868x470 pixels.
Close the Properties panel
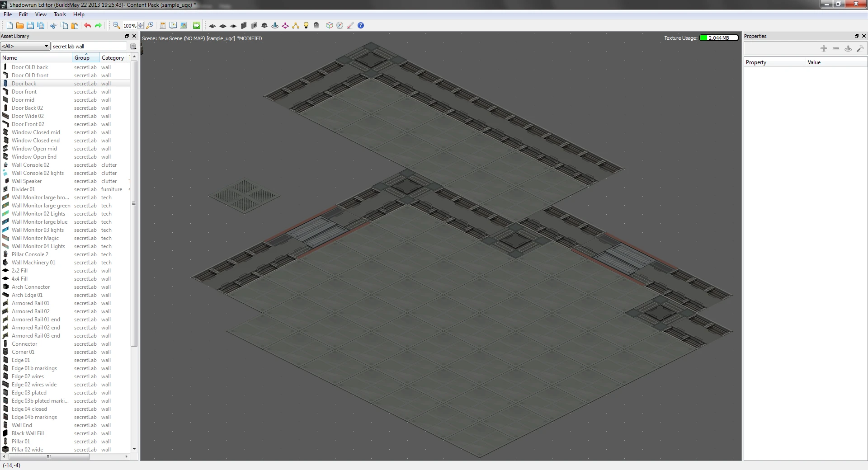click(864, 36)
